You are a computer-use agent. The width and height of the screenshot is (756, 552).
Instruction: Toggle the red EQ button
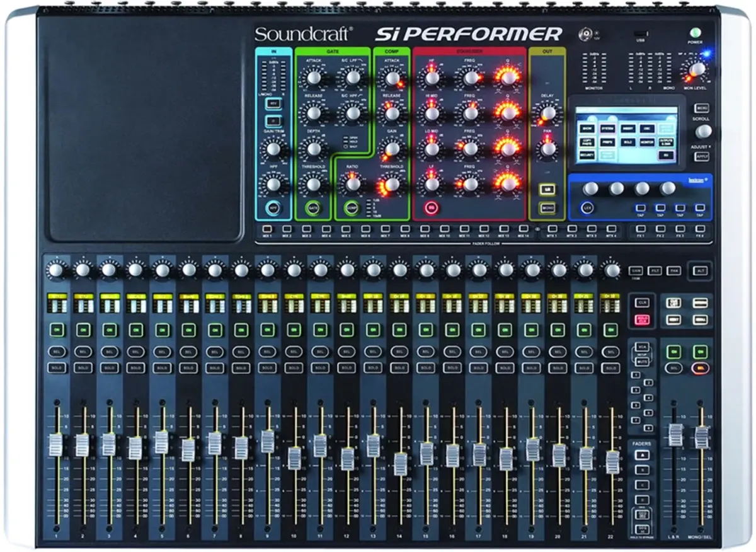(432, 207)
